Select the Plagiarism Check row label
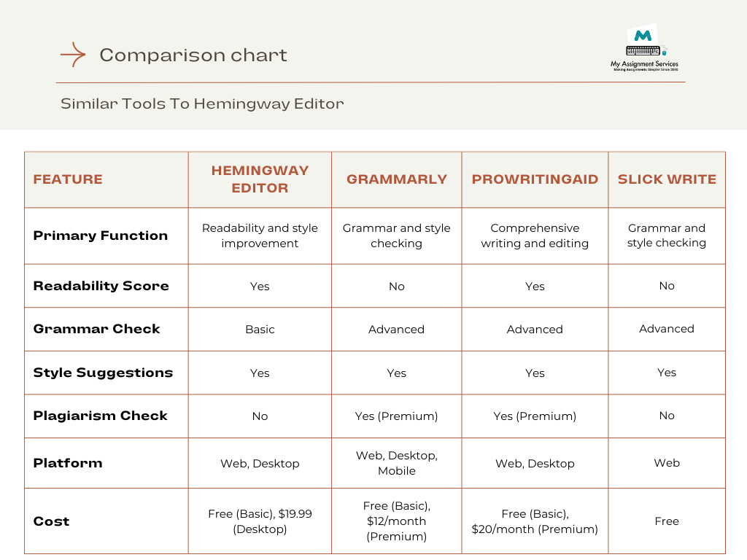 coord(101,416)
